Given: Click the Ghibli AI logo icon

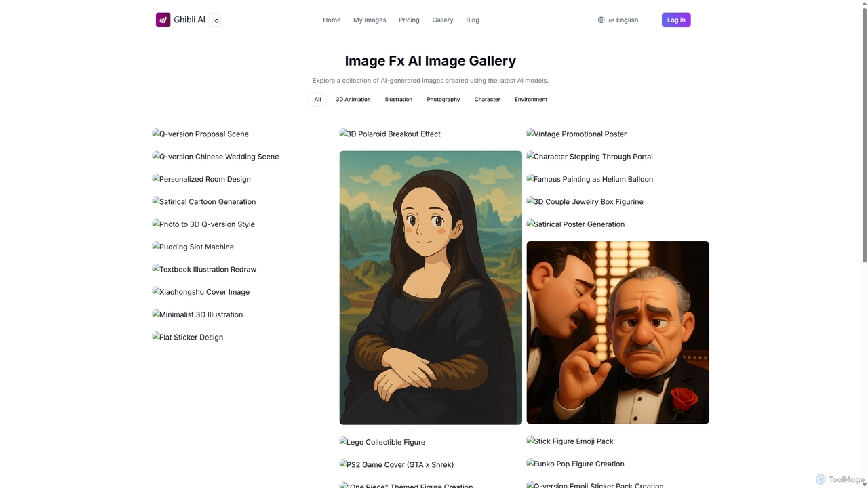Looking at the screenshot, I should [x=163, y=20].
